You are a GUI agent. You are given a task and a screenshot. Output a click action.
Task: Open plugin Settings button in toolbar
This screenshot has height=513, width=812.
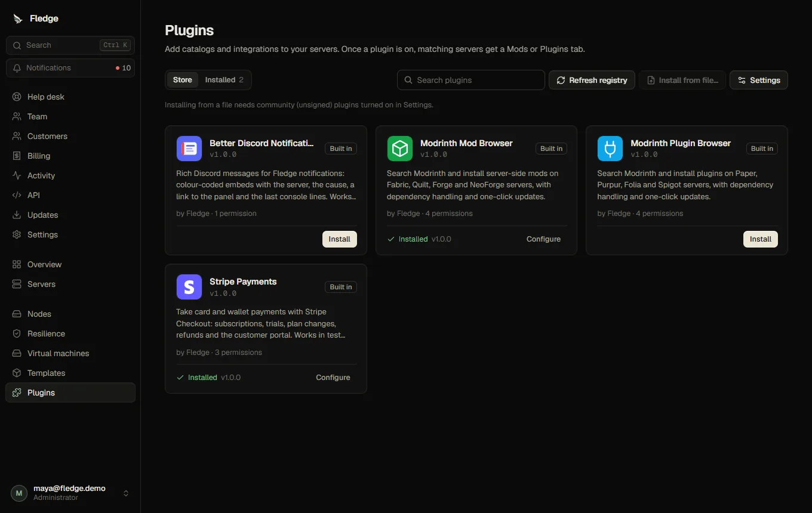coord(759,80)
